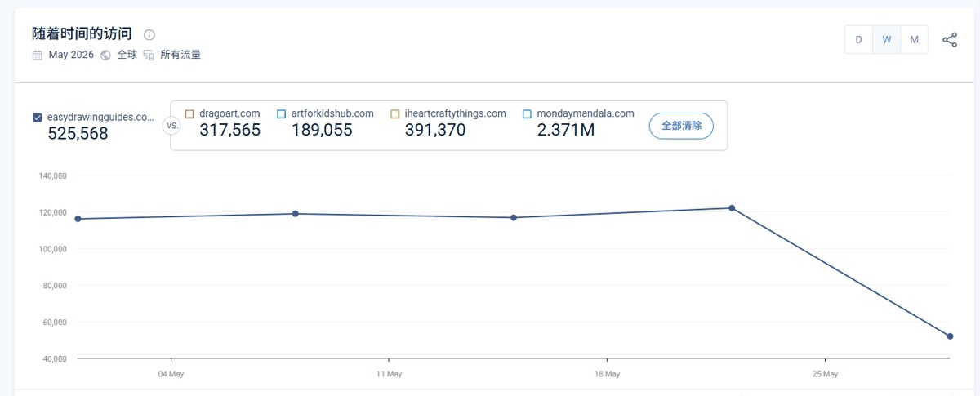The height and width of the screenshot is (396, 980).
Task: Uncheck the easydrawingguides.com checkbox
Action: [x=38, y=118]
